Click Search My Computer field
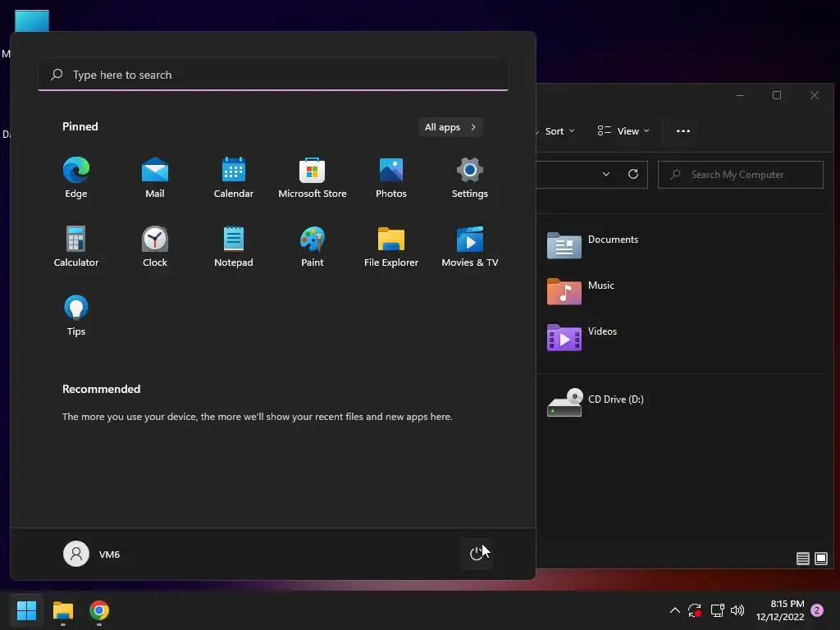 pyautogui.click(x=741, y=175)
